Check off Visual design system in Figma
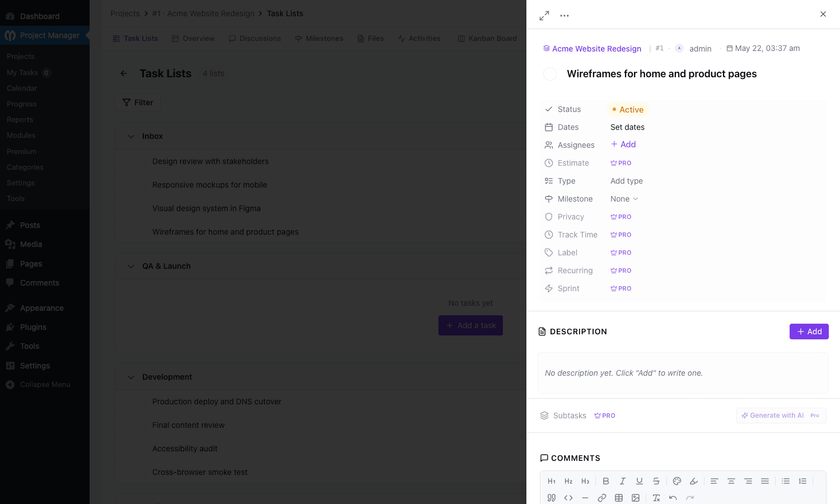Screen dimensions: 840x504 tap(143, 208)
